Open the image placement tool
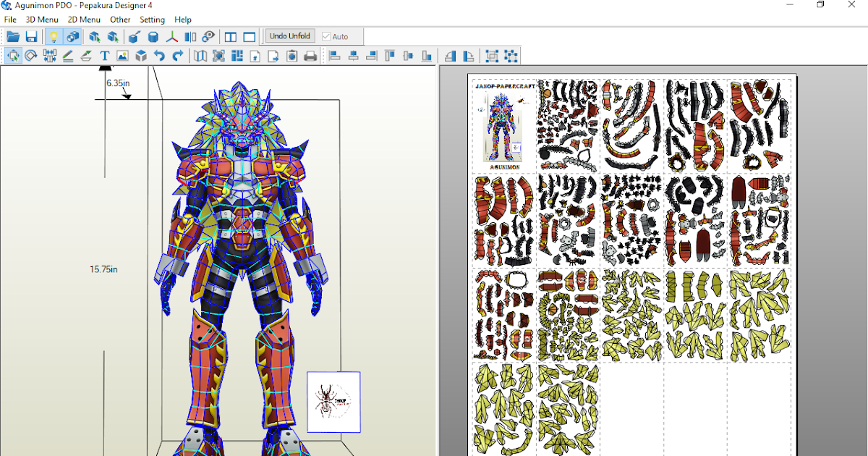 (123, 55)
